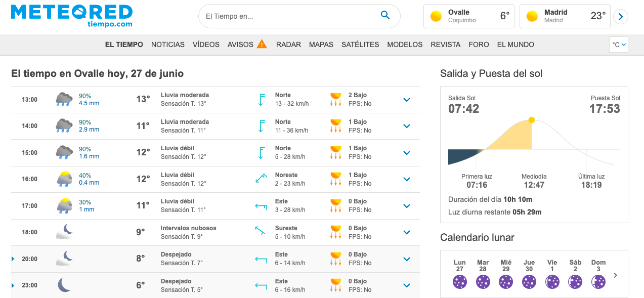Go to SATÉLITES section
The image size is (644, 298).
[360, 45]
